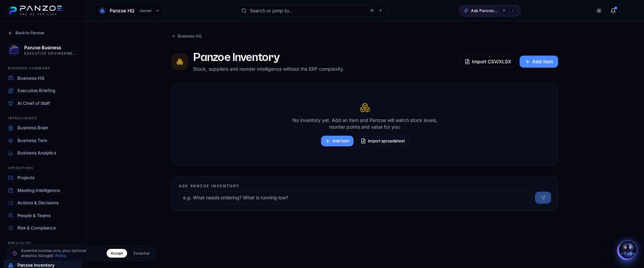644x268 pixels.
Task: Focus the Ask Panzoe Inventory question field
Action: coord(355,198)
